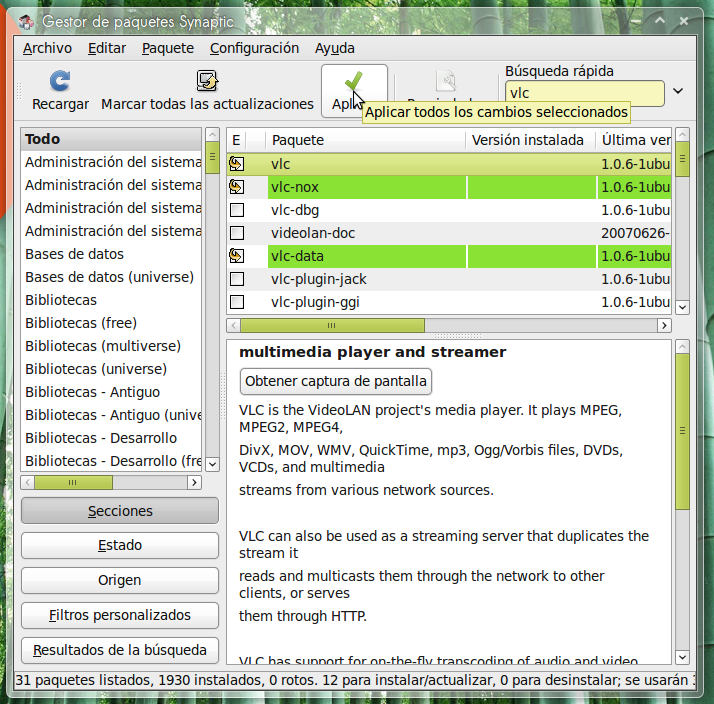The height and width of the screenshot is (704, 714).
Task: Click the Propiedades toolbar icon
Action: [x=446, y=81]
